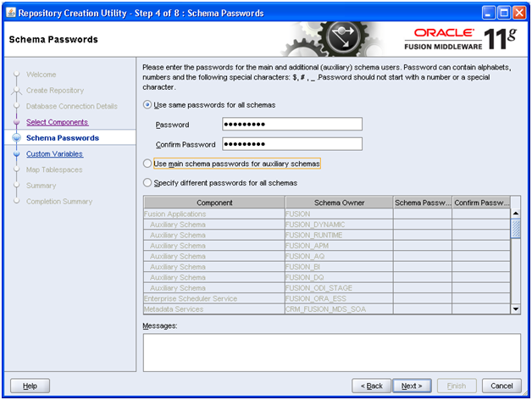Click the Component column header
This screenshot has width=532, height=400.
pyautogui.click(x=214, y=203)
